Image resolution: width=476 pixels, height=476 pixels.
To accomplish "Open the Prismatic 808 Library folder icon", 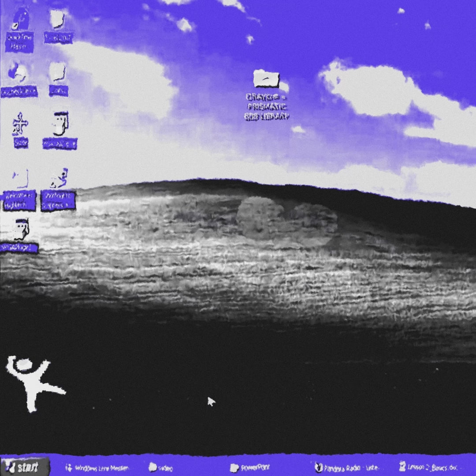I will [x=266, y=79].
